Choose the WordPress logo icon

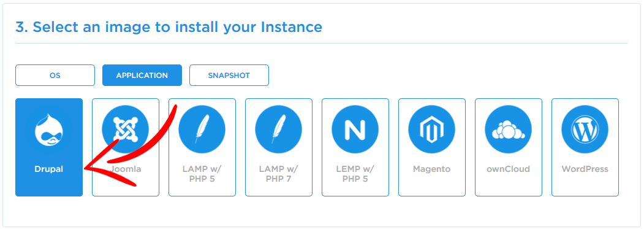tap(585, 129)
